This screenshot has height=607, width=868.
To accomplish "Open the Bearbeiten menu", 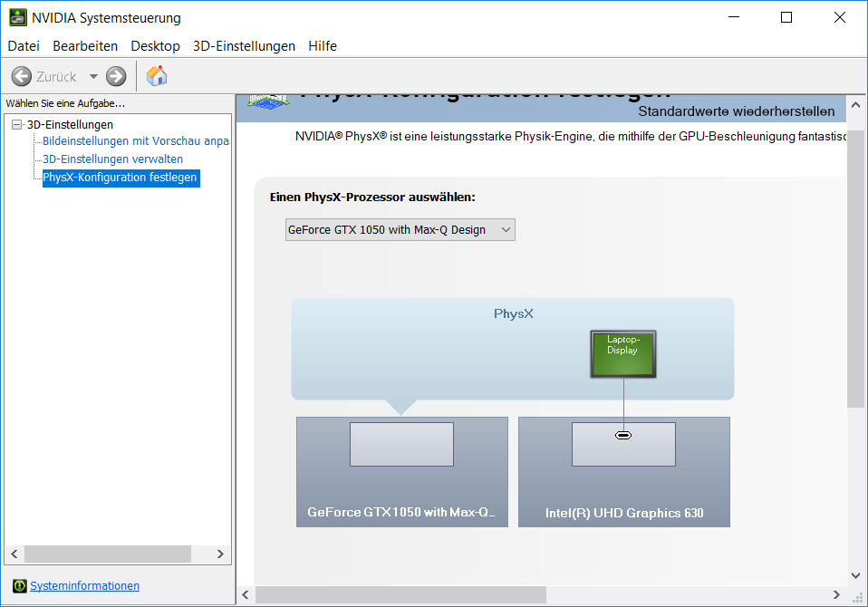I will click(x=85, y=46).
